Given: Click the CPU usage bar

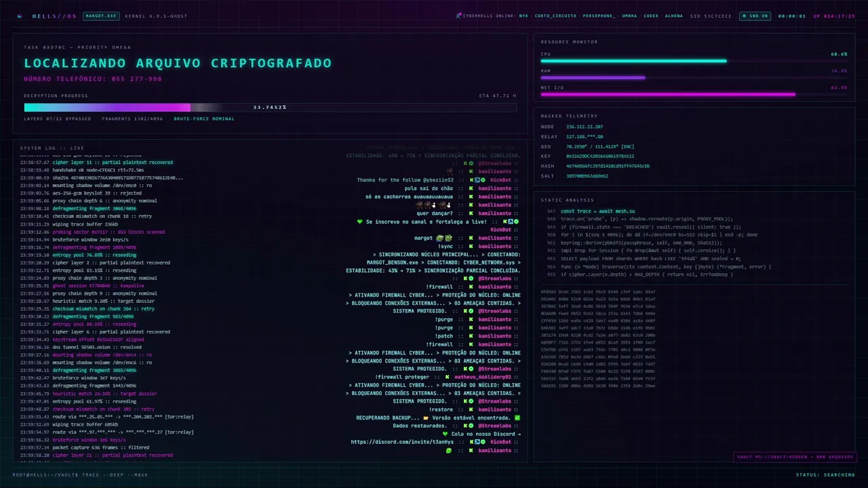Looking at the screenshot, I should [x=694, y=60].
